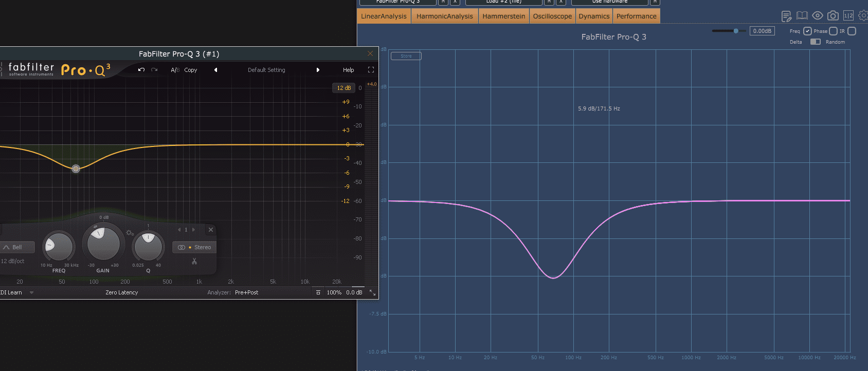Click the notes edit icon in analyzer toolbar

coord(786,16)
